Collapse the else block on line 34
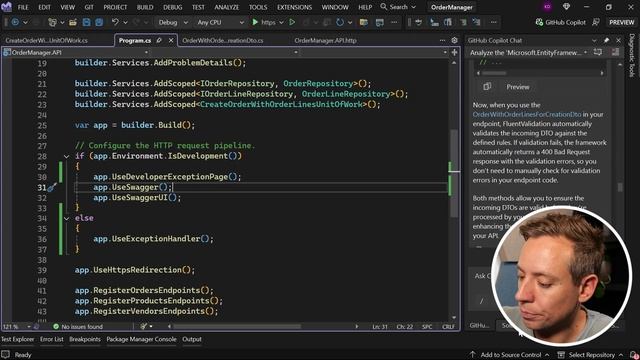640x360 pixels. coord(67,218)
